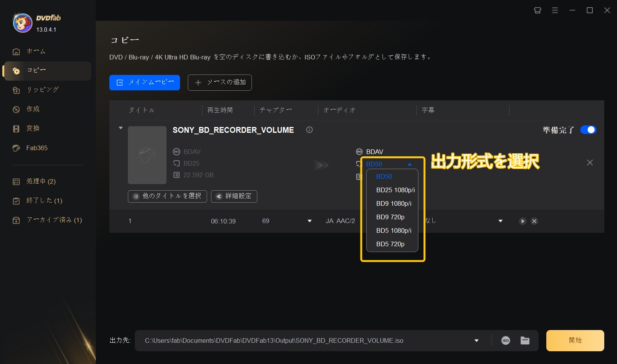
Task: Open the hamburger menu in titlebar
Action: pos(555,10)
